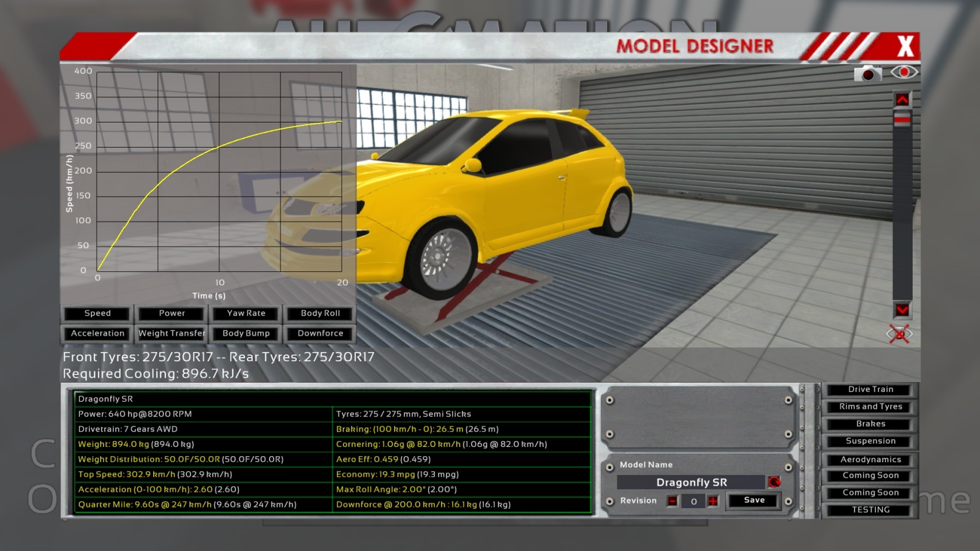Click the crossed-out red eye icon

coord(899,334)
